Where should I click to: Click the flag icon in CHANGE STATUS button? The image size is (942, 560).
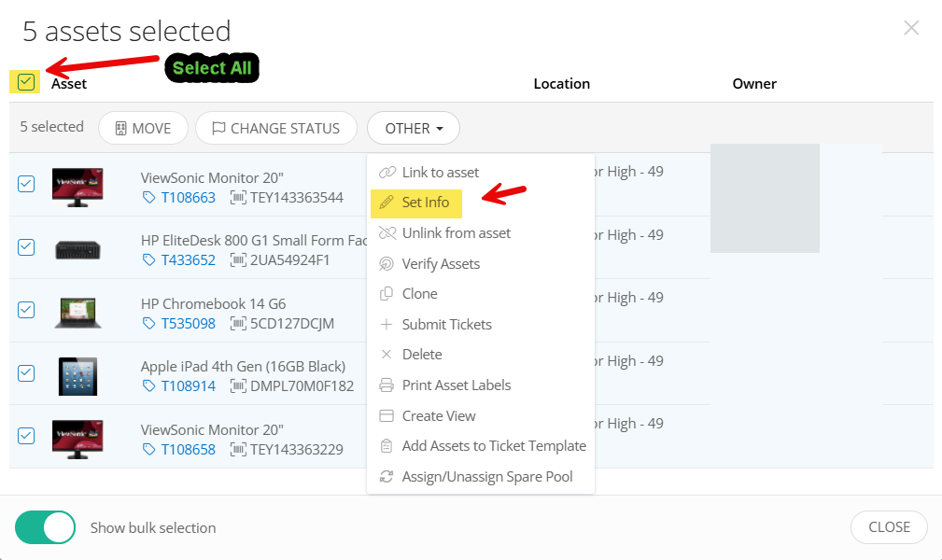tap(219, 128)
